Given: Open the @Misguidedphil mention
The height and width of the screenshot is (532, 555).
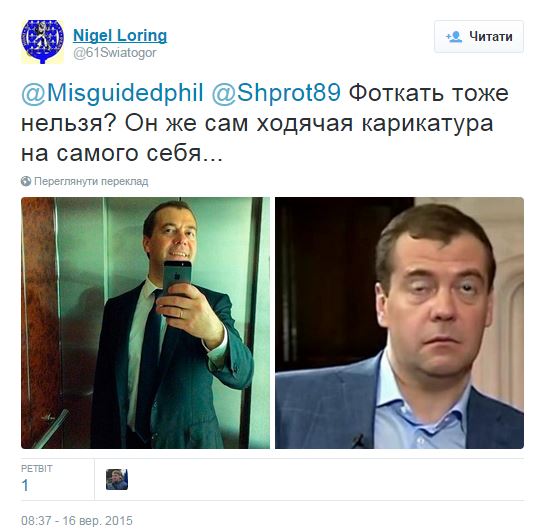Looking at the screenshot, I should coord(112,93).
